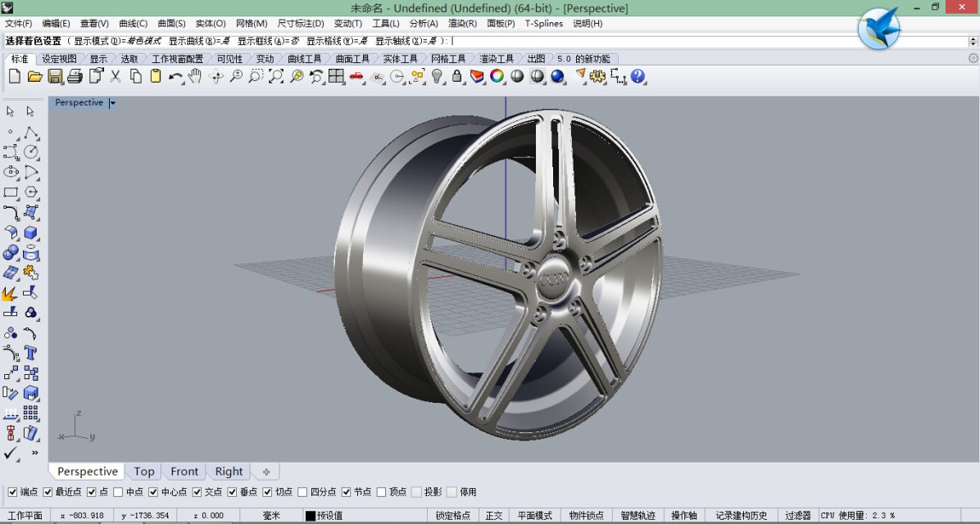Click the Paste clipboard icon
Screen dimensions: 980x524
point(156,76)
